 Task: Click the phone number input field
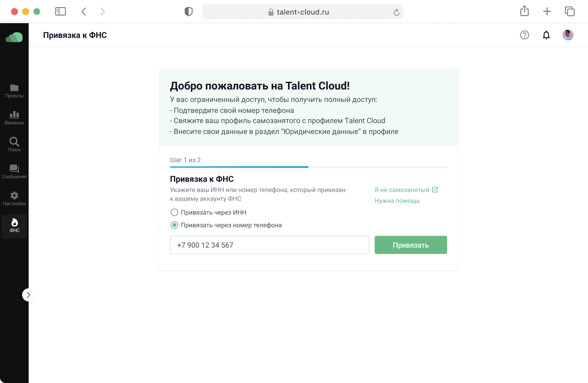click(269, 245)
